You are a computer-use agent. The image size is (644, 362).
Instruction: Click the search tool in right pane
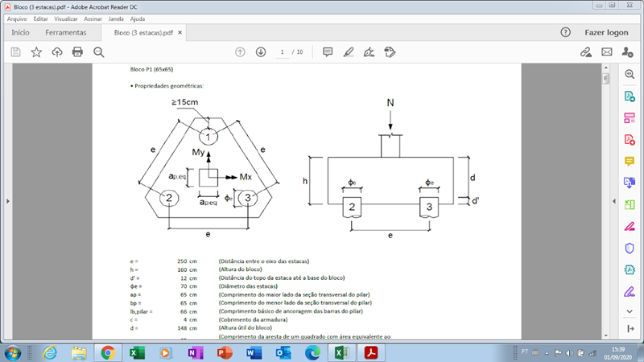[630, 74]
